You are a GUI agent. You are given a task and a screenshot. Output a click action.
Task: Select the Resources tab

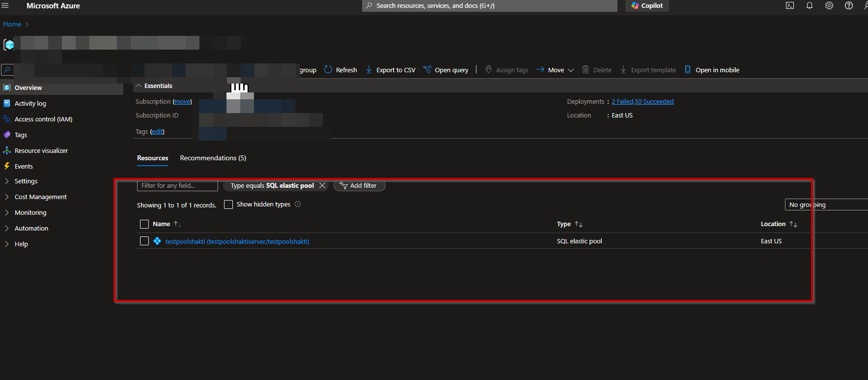pos(152,158)
